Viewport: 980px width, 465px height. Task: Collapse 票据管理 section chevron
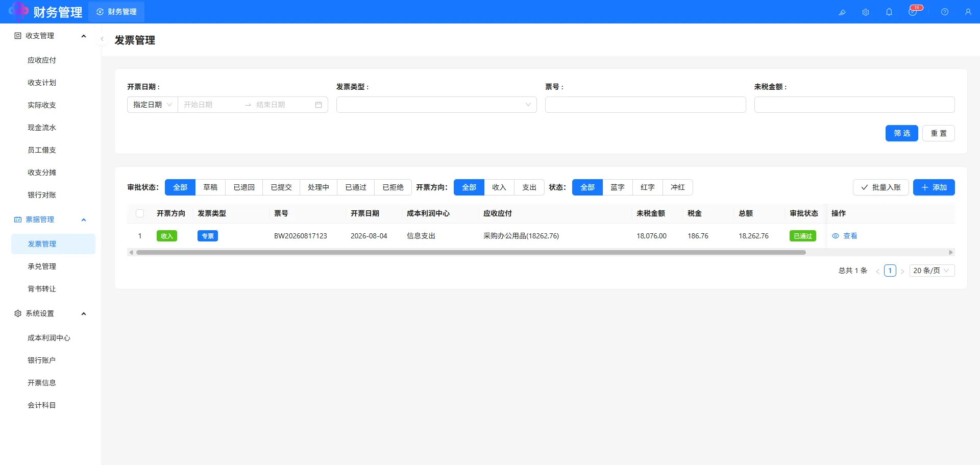click(84, 219)
